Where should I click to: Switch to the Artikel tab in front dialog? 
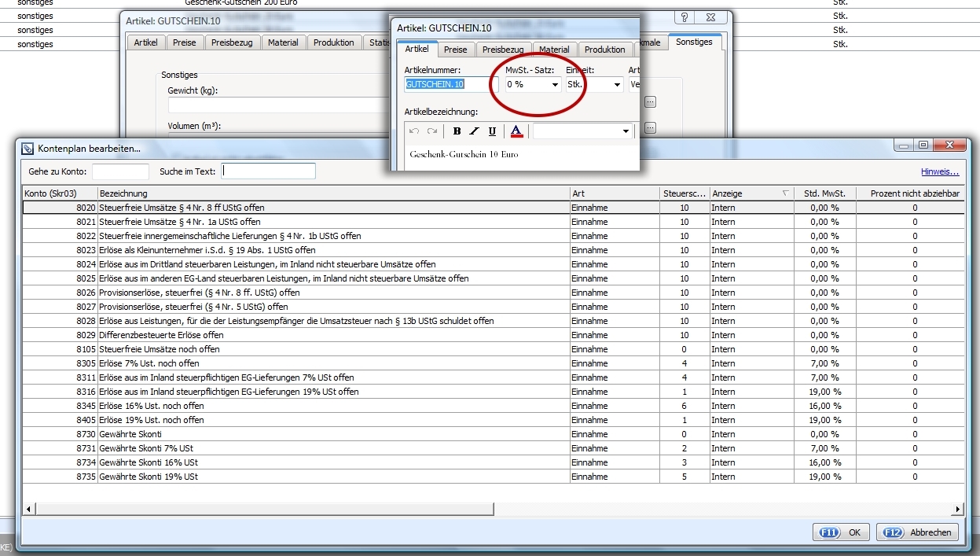[417, 49]
